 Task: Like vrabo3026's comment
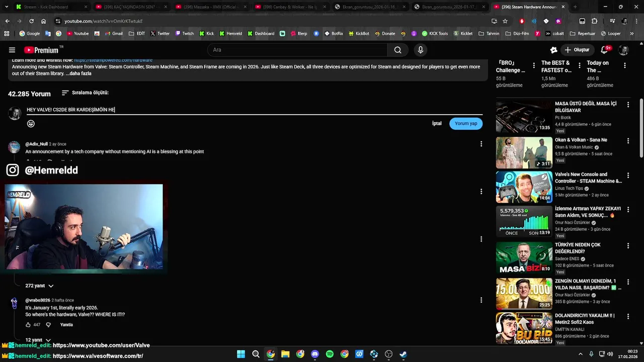pos(28,325)
